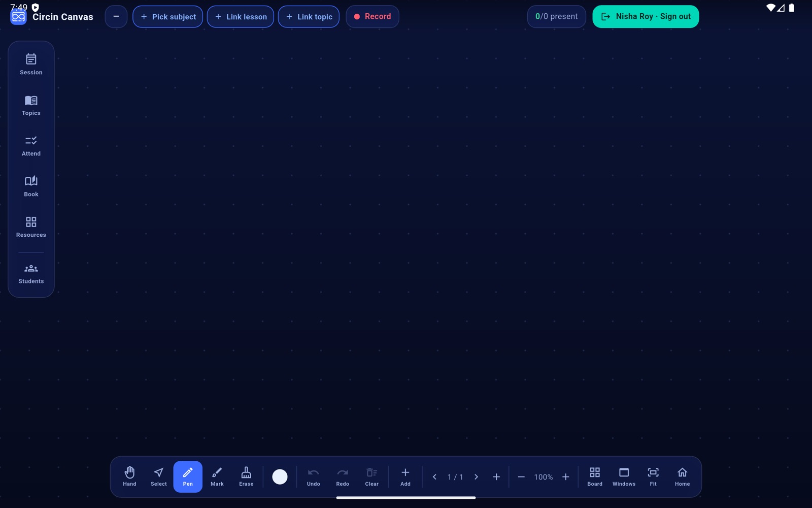Image resolution: width=812 pixels, height=508 pixels.
Task: Click Pick subject button
Action: click(168, 17)
